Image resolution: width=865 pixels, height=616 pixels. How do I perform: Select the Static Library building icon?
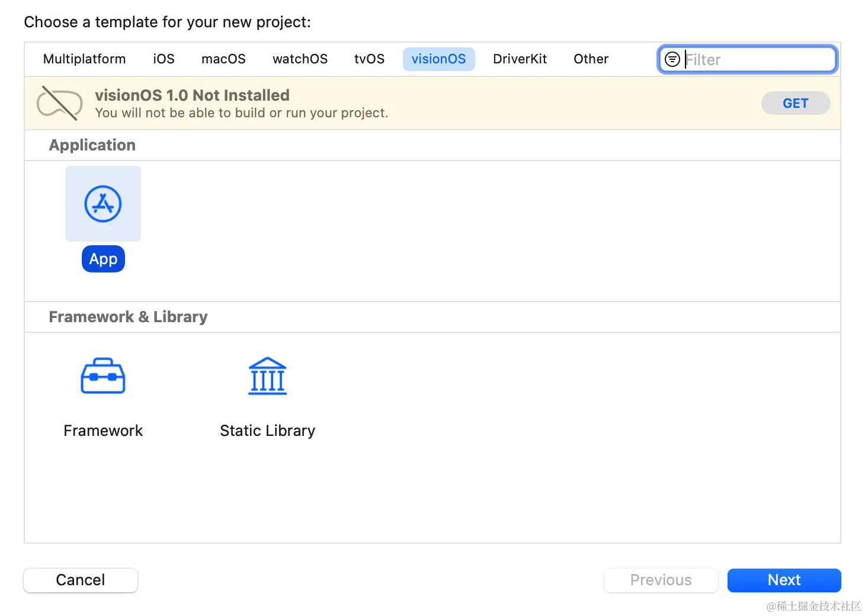click(x=267, y=376)
